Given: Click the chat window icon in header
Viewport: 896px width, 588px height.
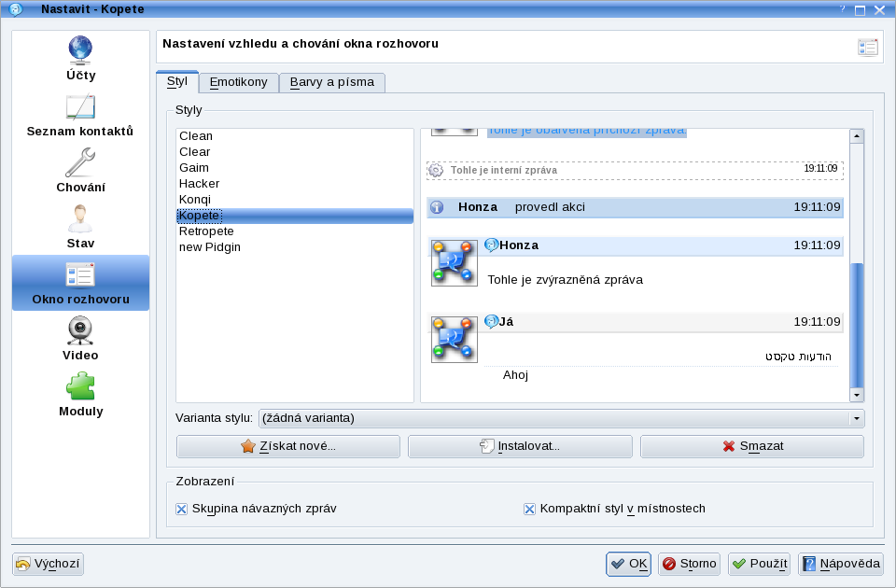Looking at the screenshot, I should pyautogui.click(x=867, y=48).
